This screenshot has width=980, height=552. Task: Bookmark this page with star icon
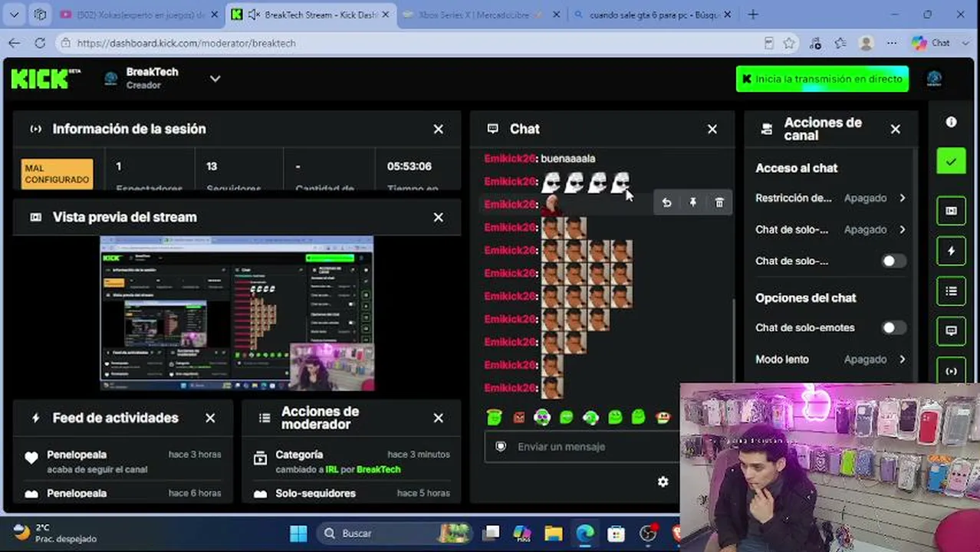789,43
